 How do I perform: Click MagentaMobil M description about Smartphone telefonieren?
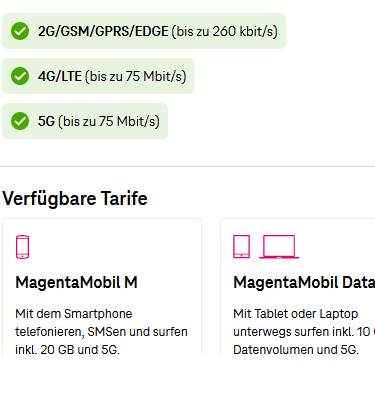[x=101, y=332]
